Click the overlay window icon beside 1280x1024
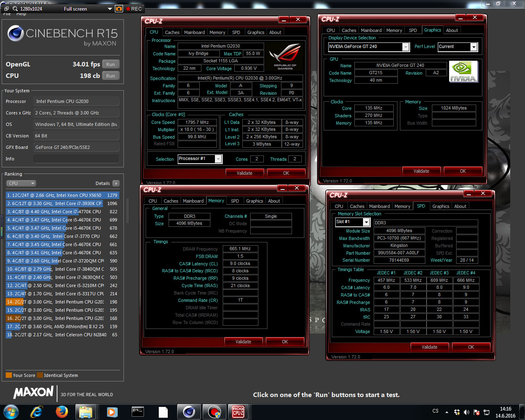This screenshot has height=420, width=525. click(7, 9)
